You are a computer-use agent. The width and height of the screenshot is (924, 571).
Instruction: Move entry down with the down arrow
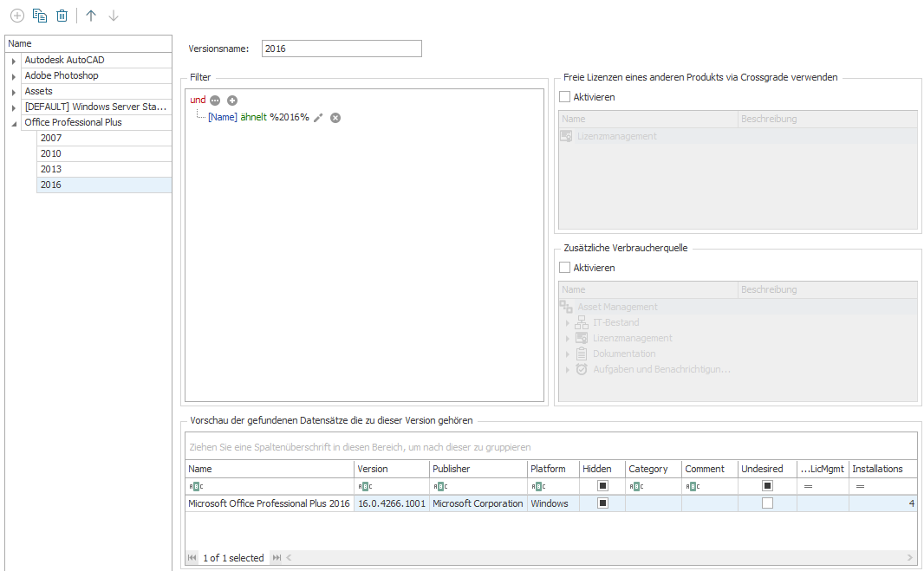tap(114, 16)
